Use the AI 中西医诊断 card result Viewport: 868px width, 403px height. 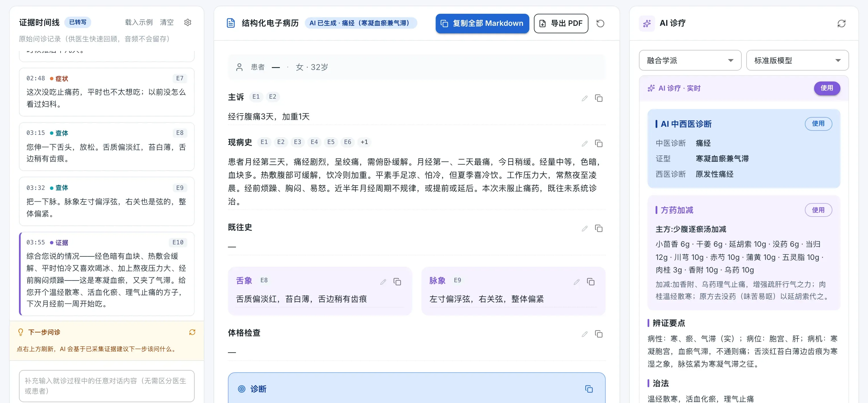click(818, 124)
